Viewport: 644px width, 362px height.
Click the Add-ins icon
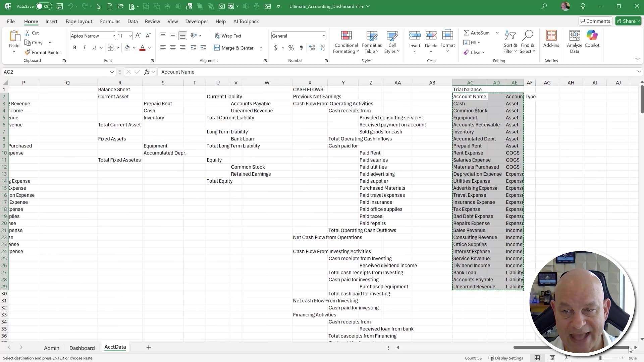click(551, 40)
